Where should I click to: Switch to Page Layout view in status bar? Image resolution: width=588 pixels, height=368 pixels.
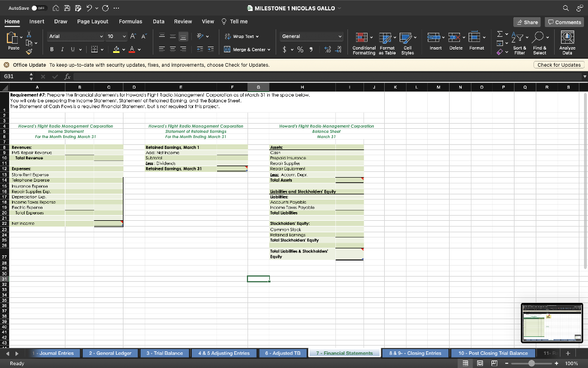coord(479,363)
